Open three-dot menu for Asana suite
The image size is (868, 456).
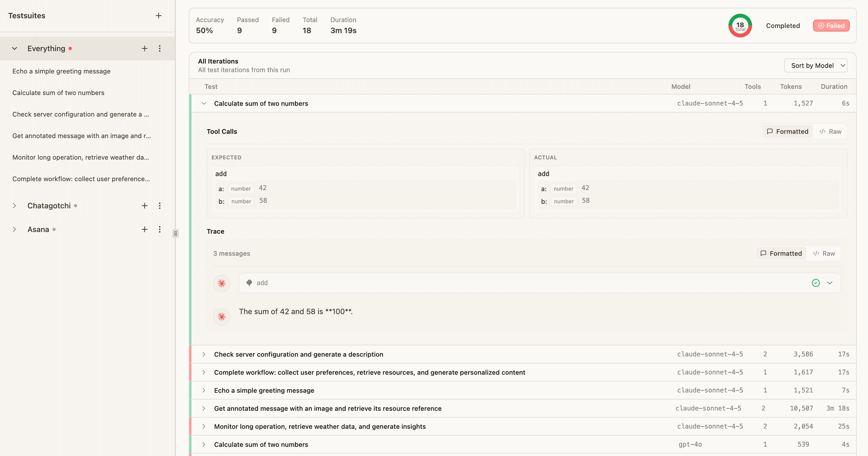(160, 229)
